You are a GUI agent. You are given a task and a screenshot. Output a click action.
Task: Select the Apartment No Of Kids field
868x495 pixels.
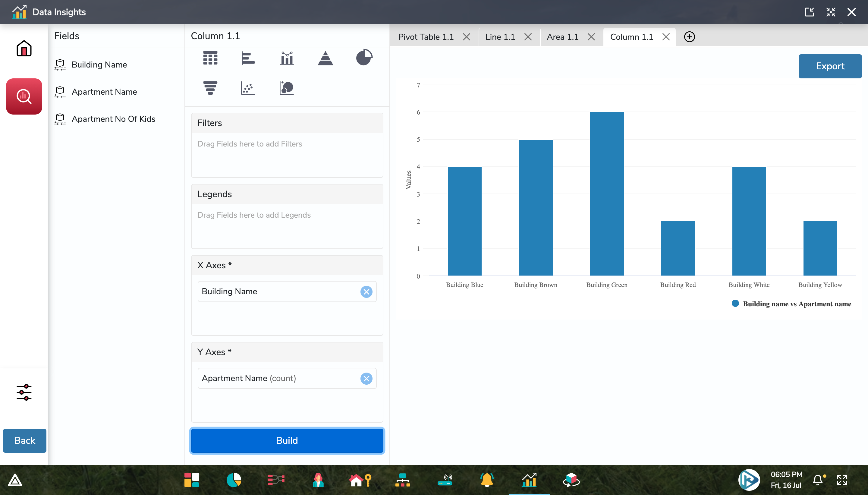(113, 119)
